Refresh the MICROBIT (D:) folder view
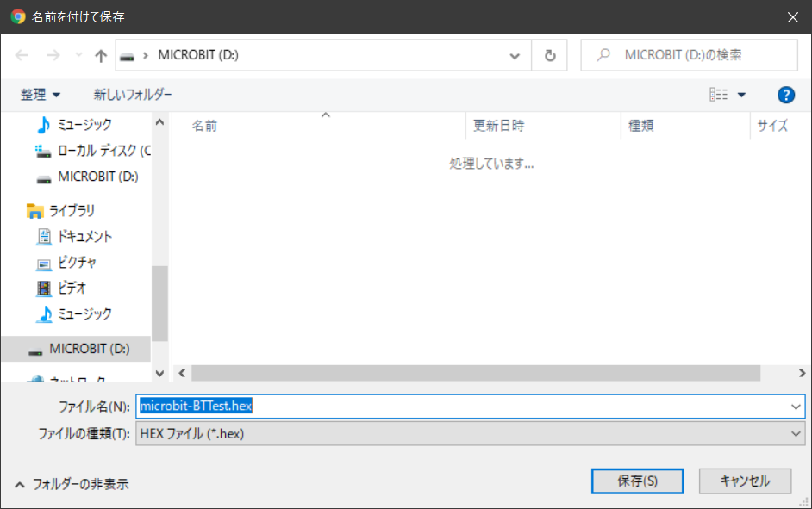The width and height of the screenshot is (812, 509). pyautogui.click(x=552, y=54)
